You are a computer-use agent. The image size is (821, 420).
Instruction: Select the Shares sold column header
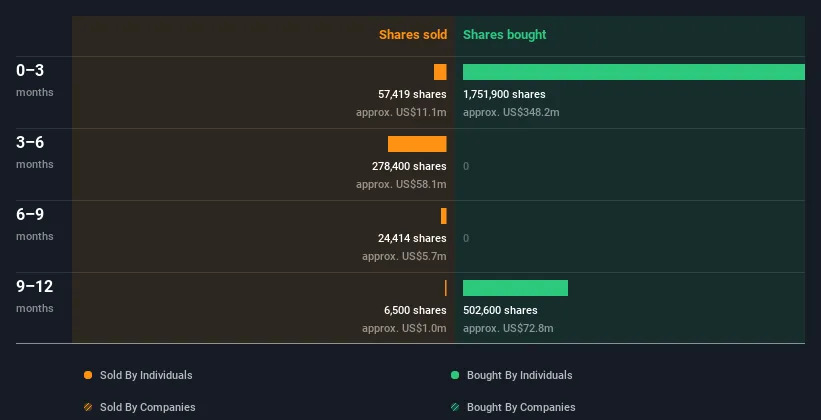(x=413, y=35)
